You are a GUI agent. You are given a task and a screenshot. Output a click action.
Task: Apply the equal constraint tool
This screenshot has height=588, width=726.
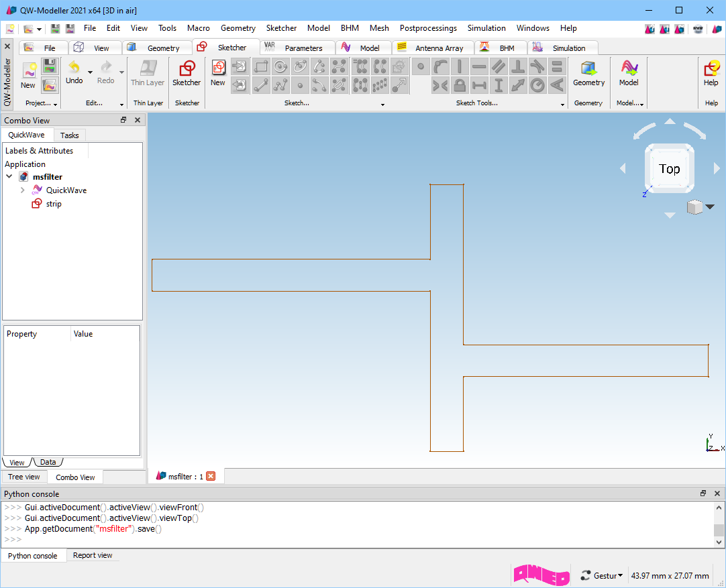tap(557, 66)
